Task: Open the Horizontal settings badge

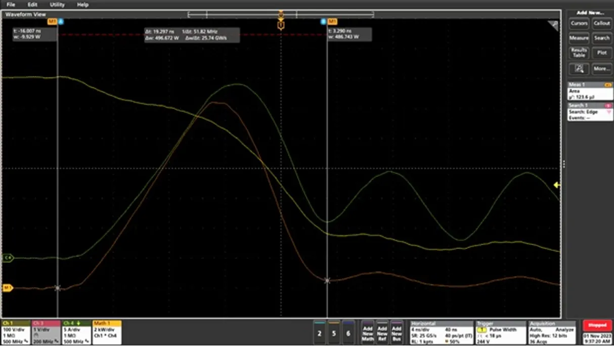Action: click(441, 332)
